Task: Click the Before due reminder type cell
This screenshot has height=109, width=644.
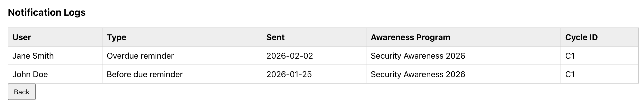Action: tap(145, 74)
